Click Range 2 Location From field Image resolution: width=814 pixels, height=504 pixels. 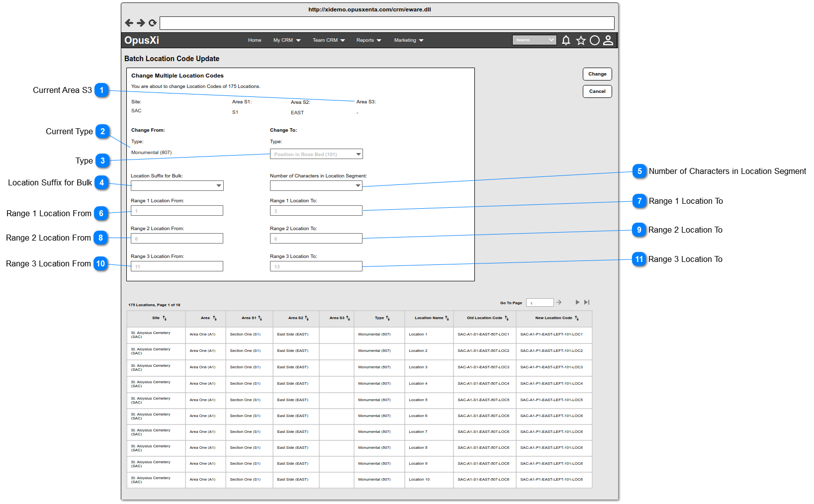(x=177, y=239)
